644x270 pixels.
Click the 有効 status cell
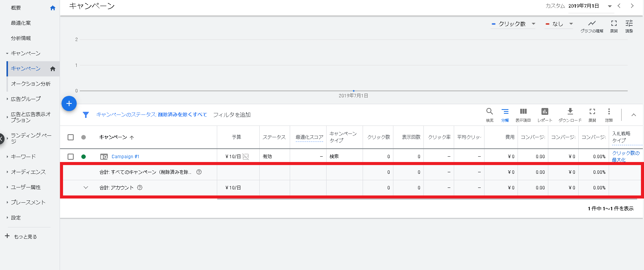pos(267,157)
